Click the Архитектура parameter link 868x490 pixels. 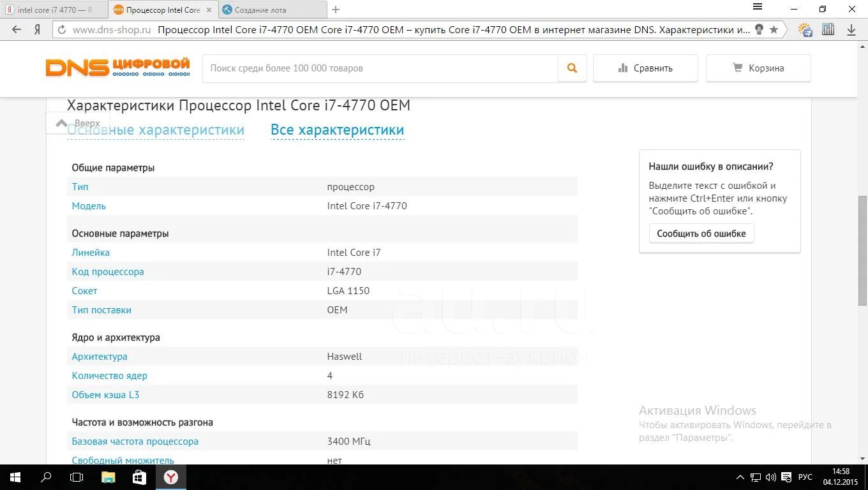(100, 357)
